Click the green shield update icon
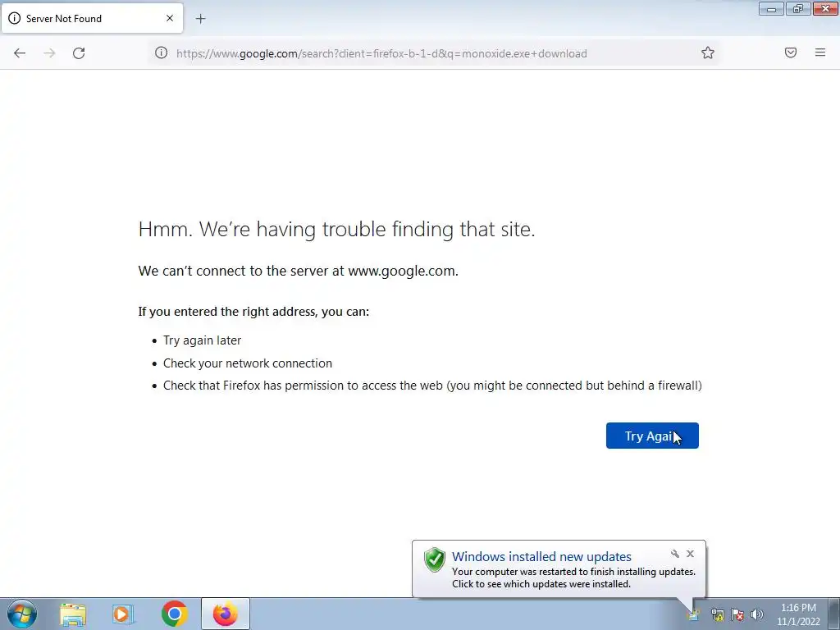The image size is (840, 630). pos(435,559)
